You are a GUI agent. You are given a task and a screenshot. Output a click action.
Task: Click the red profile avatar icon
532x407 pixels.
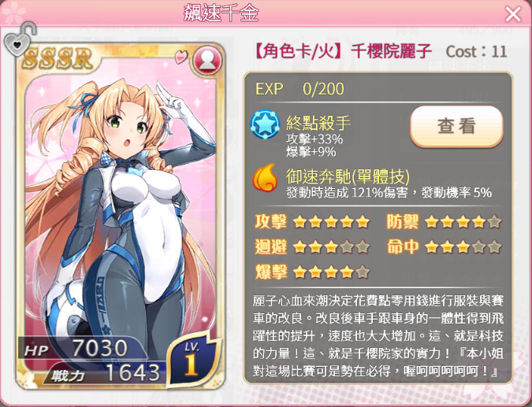click(207, 61)
